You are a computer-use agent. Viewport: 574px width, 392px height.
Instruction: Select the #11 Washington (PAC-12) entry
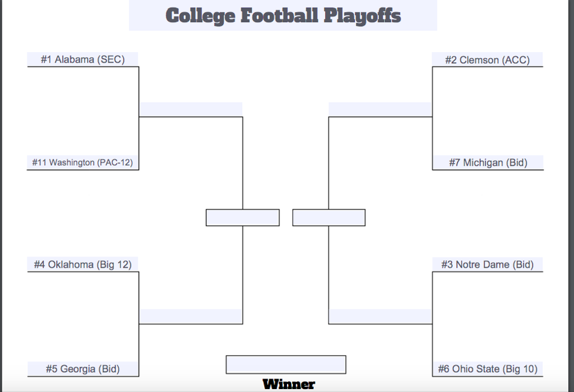tap(83, 162)
